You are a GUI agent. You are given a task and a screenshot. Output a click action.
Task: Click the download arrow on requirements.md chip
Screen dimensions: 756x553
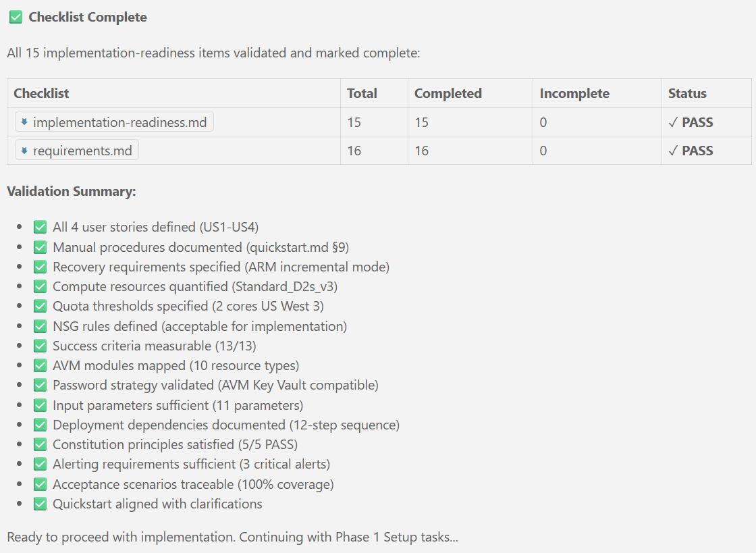(x=25, y=150)
